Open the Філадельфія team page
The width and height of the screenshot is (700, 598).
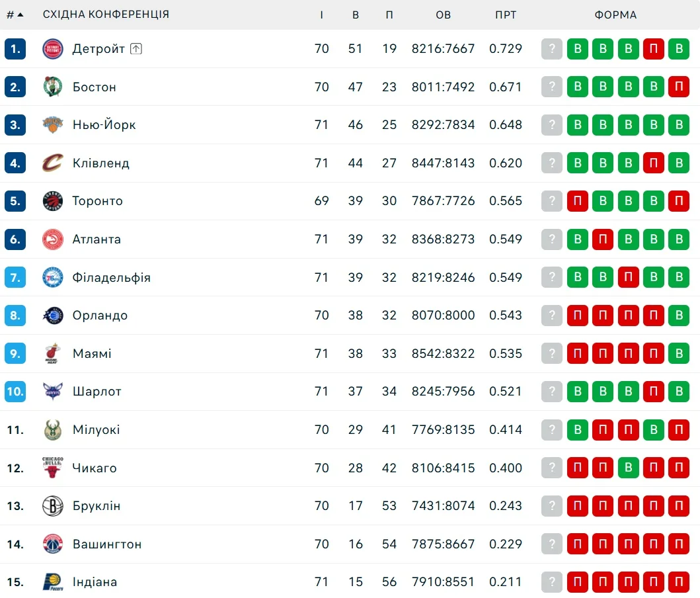pyautogui.click(x=112, y=278)
